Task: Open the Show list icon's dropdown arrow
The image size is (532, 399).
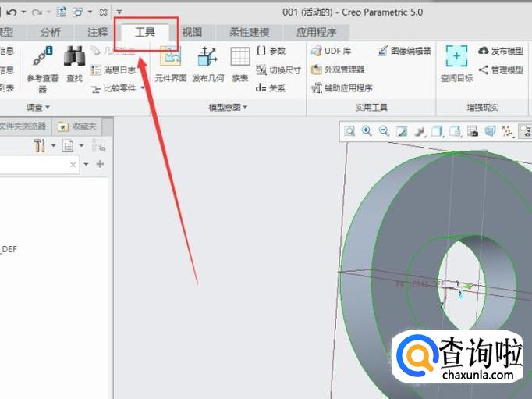Action: click(81, 146)
